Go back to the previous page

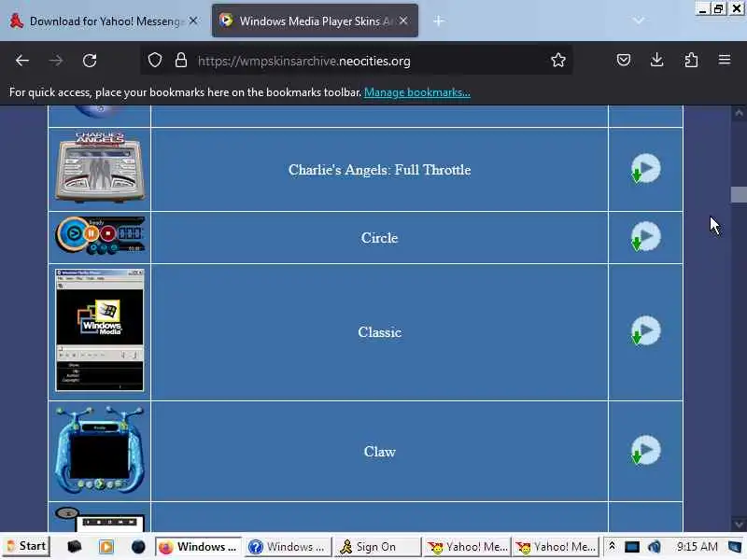pyautogui.click(x=22, y=61)
